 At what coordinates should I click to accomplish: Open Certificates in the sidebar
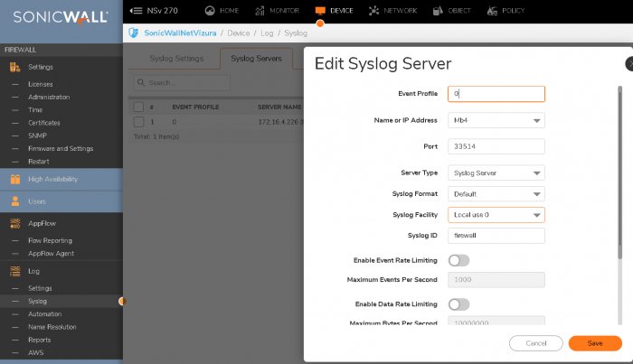point(44,123)
